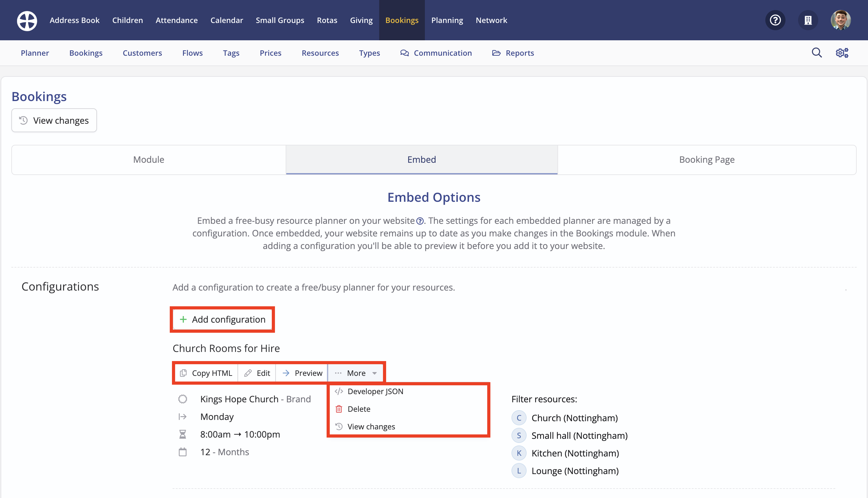This screenshot has width=868, height=498.
Task: Click the help icon after 'website'
Action: tap(420, 221)
